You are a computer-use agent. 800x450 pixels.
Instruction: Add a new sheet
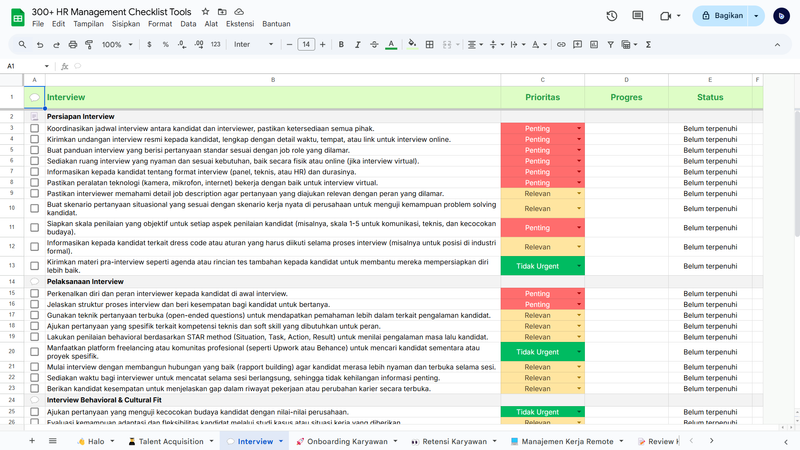pyautogui.click(x=32, y=441)
